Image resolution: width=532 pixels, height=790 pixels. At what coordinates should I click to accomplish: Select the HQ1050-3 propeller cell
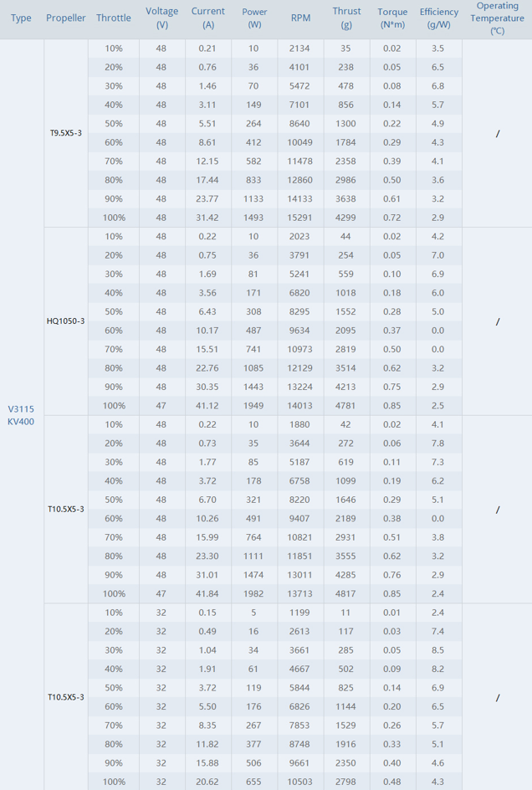66,321
